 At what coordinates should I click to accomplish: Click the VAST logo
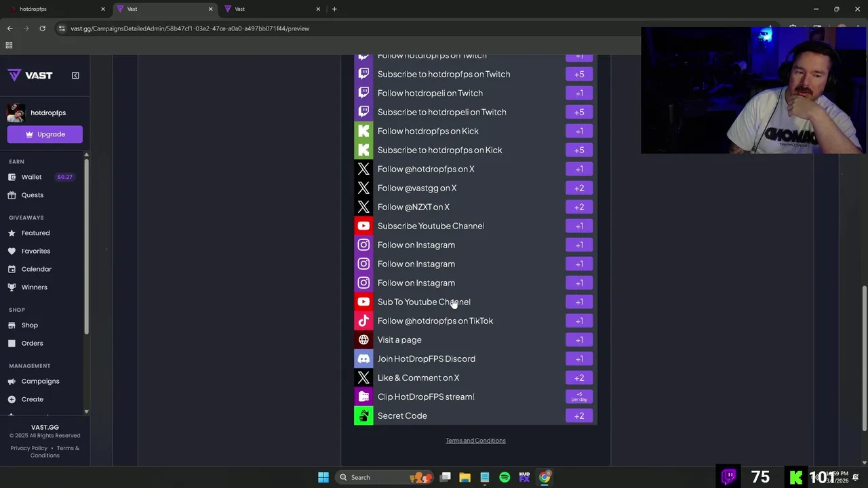pyautogui.click(x=30, y=75)
